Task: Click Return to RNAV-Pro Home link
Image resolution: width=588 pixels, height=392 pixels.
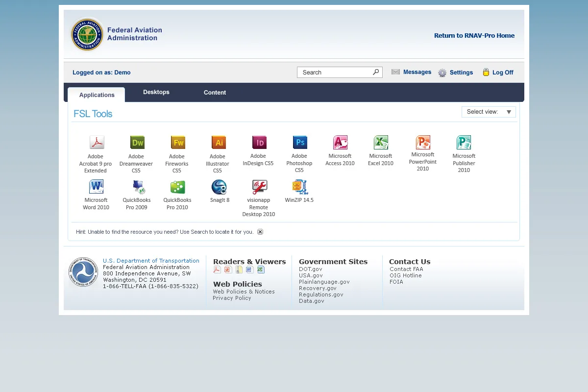Action: pyautogui.click(x=474, y=36)
